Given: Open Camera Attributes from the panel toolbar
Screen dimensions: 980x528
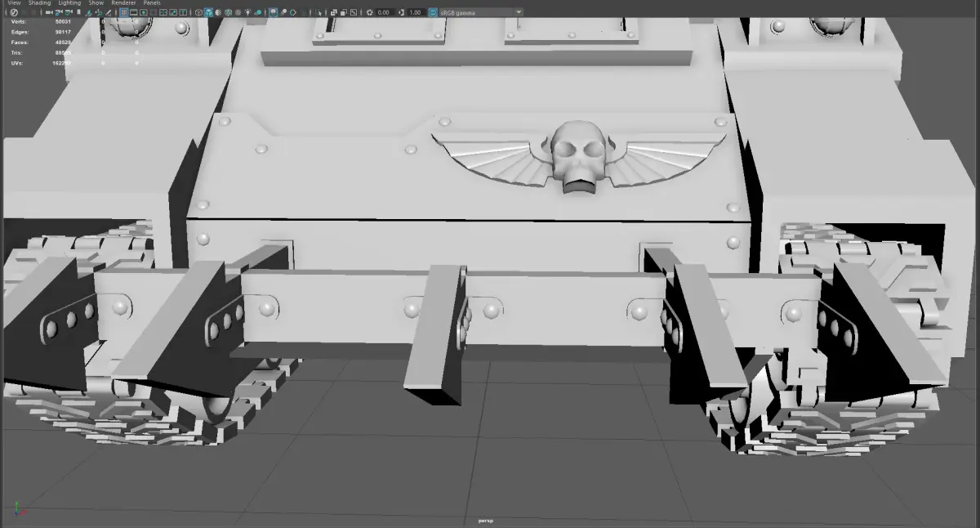Looking at the screenshot, I should tap(69, 12).
